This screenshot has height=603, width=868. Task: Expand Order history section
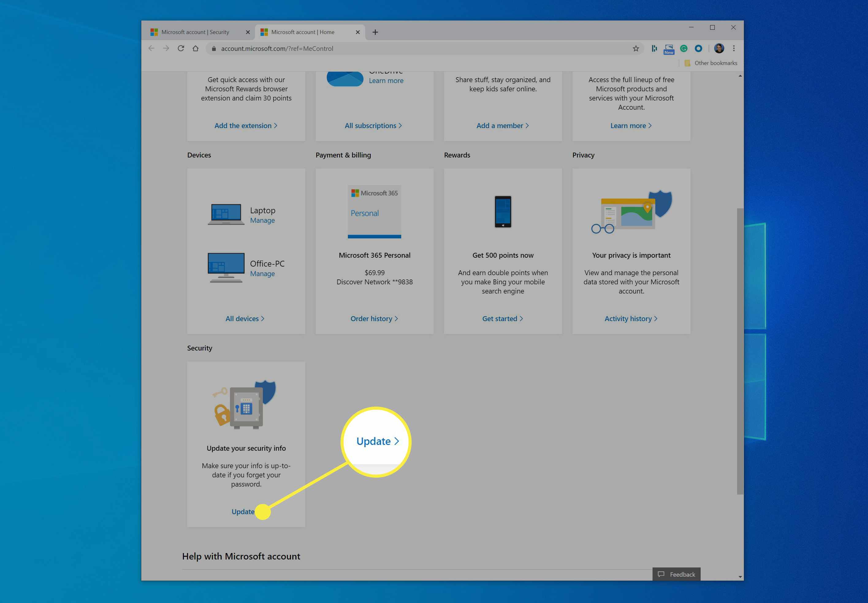(374, 318)
